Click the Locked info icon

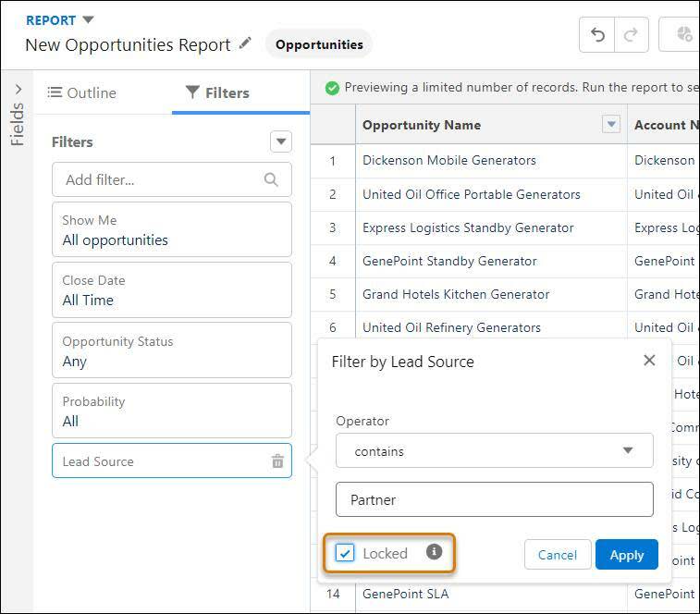pos(434,551)
